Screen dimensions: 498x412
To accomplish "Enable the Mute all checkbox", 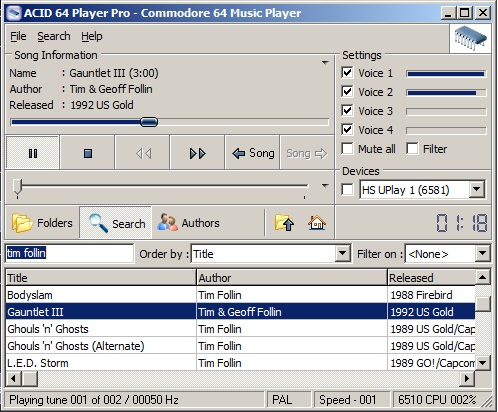I will 347,148.
